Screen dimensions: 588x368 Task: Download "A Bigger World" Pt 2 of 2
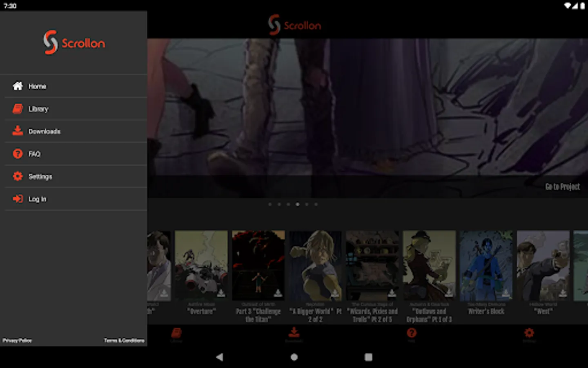tap(335, 293)
